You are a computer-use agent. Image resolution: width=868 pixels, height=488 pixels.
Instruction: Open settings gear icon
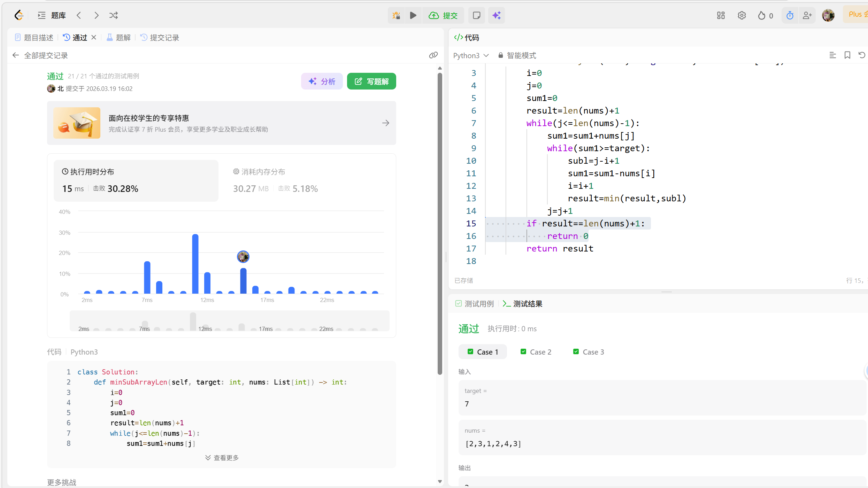point(742,15)
